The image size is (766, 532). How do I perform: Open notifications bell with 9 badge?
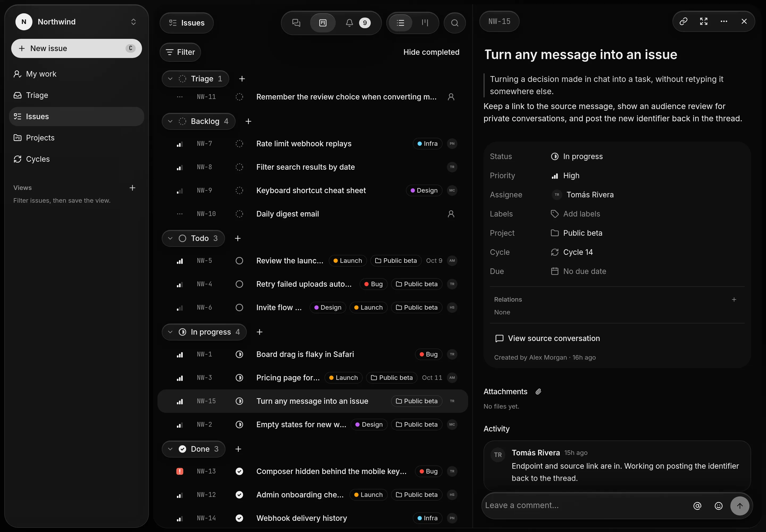pos(358,23)
